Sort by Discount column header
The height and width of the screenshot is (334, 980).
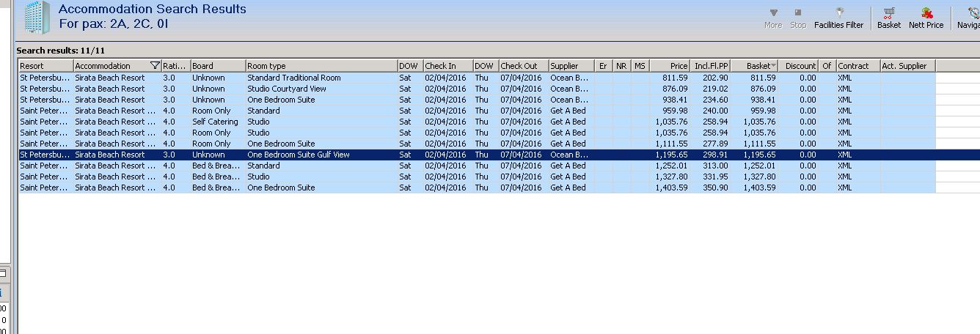tap(798, 66)
